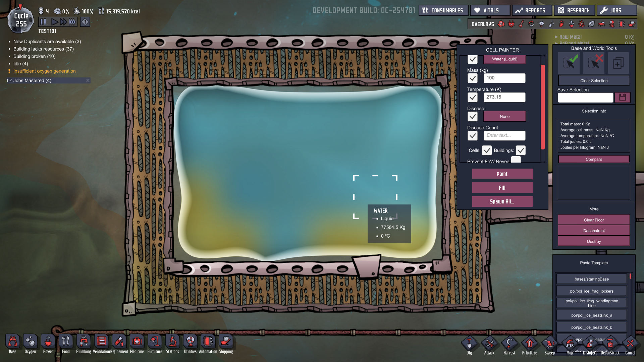Click the save selection floppy icon

click(x=623, y=98)
